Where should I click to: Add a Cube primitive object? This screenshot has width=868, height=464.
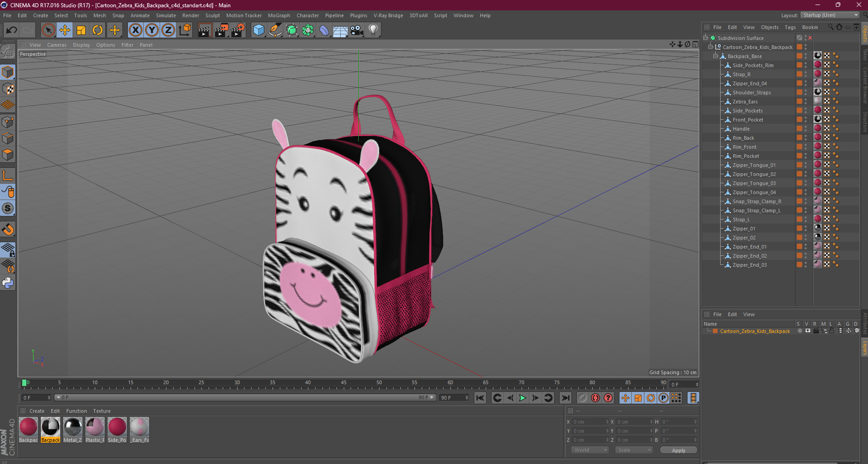258,30
